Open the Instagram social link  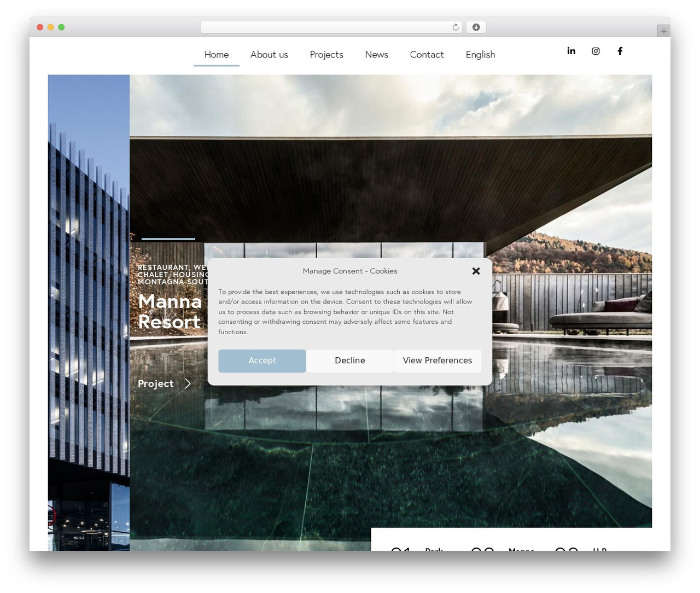596,51
